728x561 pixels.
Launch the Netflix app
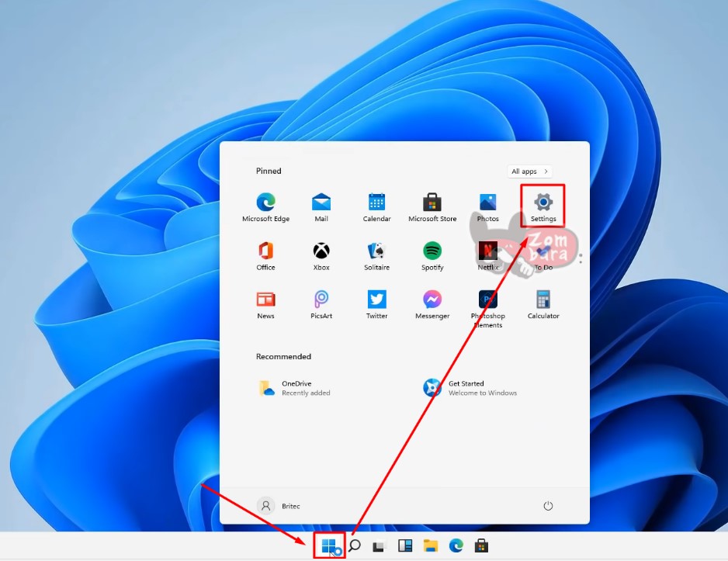tap(487, 256)
